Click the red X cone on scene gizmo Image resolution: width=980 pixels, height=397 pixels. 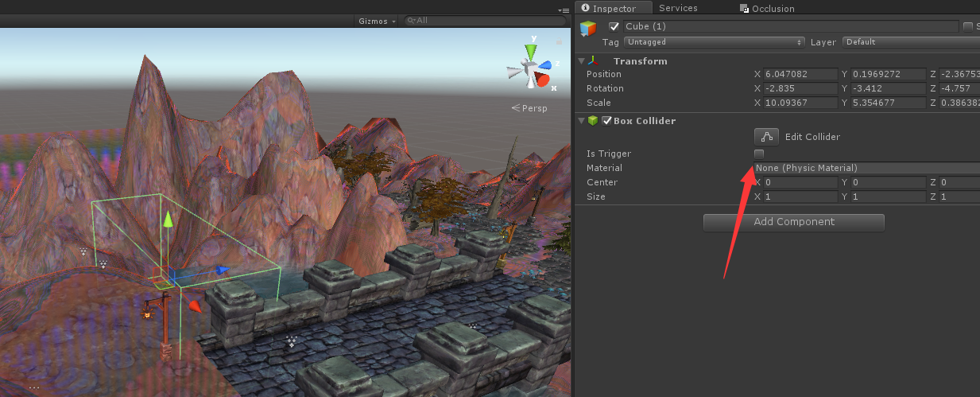(x=542, y=80)
